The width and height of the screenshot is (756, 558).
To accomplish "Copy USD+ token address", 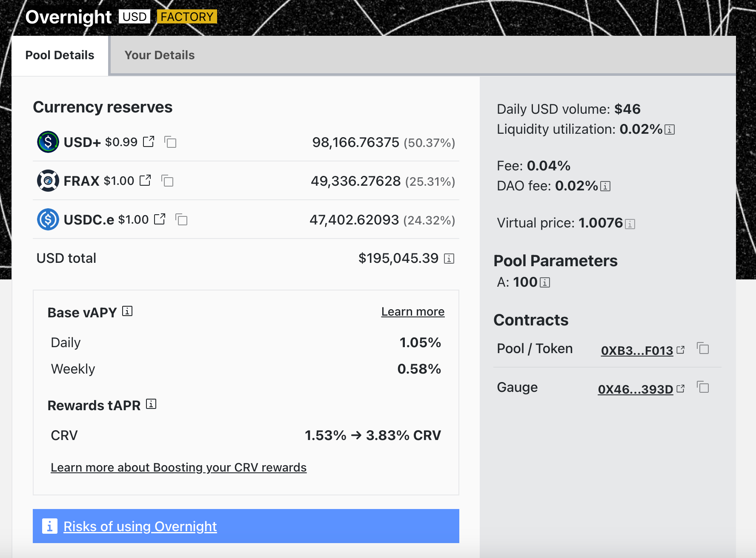I will [x=170, y=142].
